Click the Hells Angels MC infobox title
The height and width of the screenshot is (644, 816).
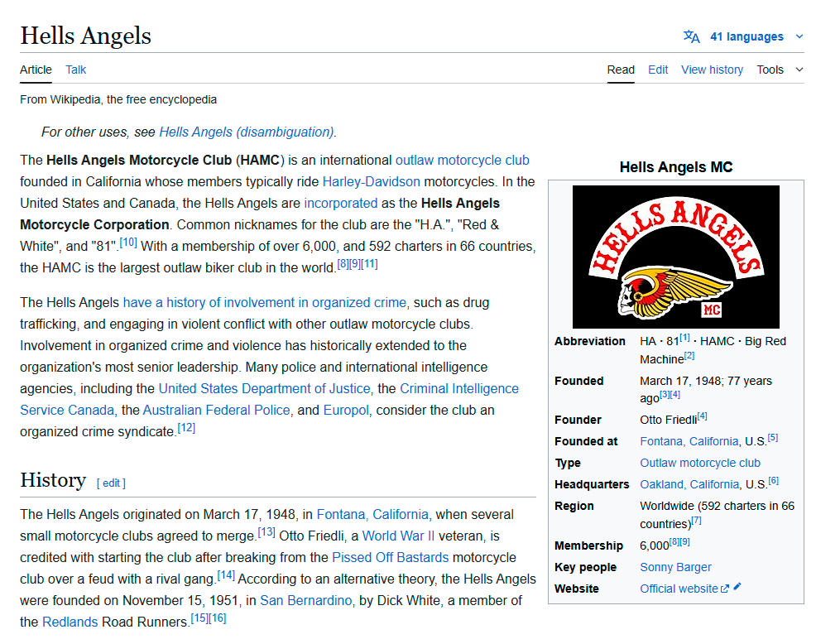676,167
